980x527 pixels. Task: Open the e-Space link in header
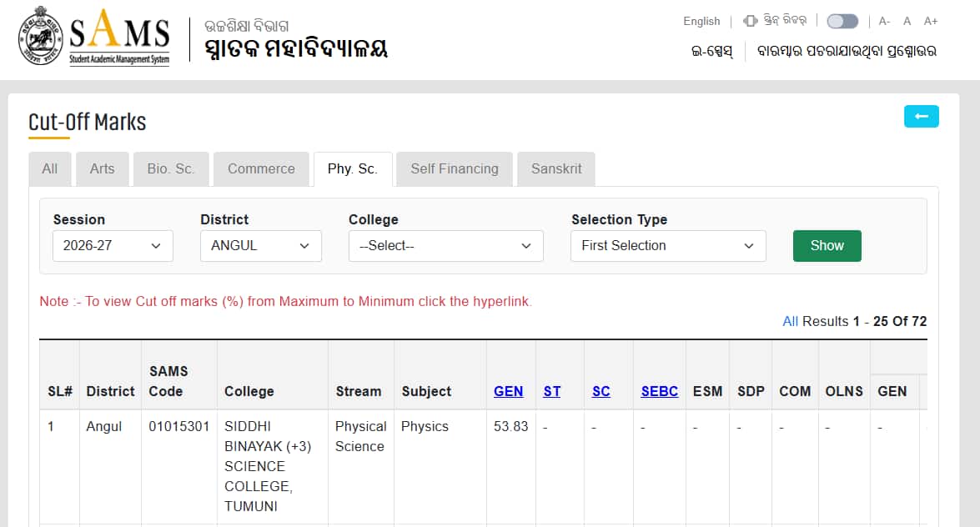tap(712, 51)
